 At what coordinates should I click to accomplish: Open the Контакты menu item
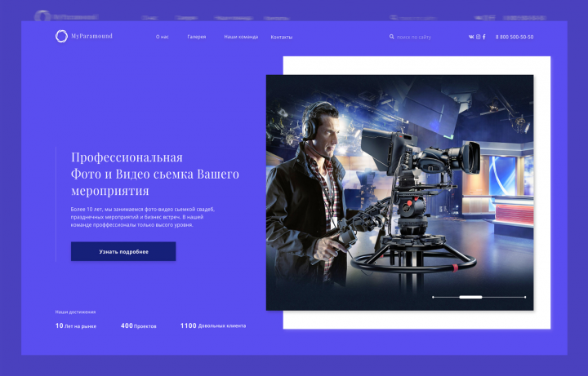(282, 37)
